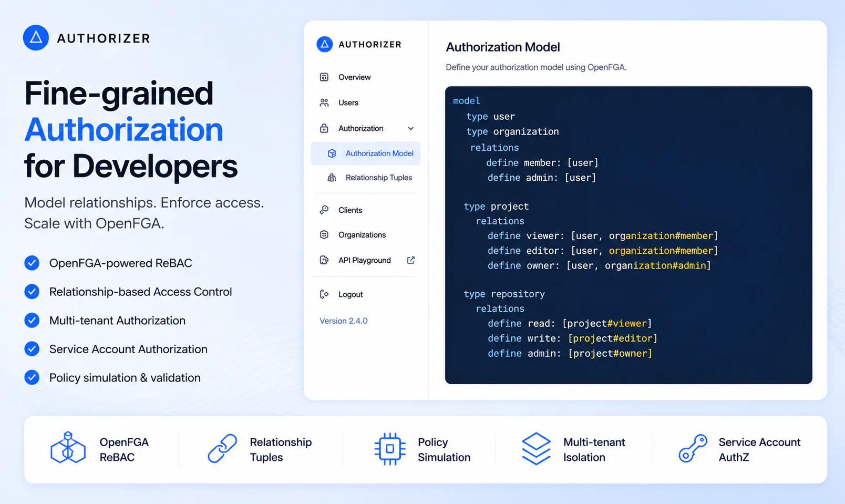845x504 pixels.
Task: Click the Organizations shield icon
Action: click(324, 234)
